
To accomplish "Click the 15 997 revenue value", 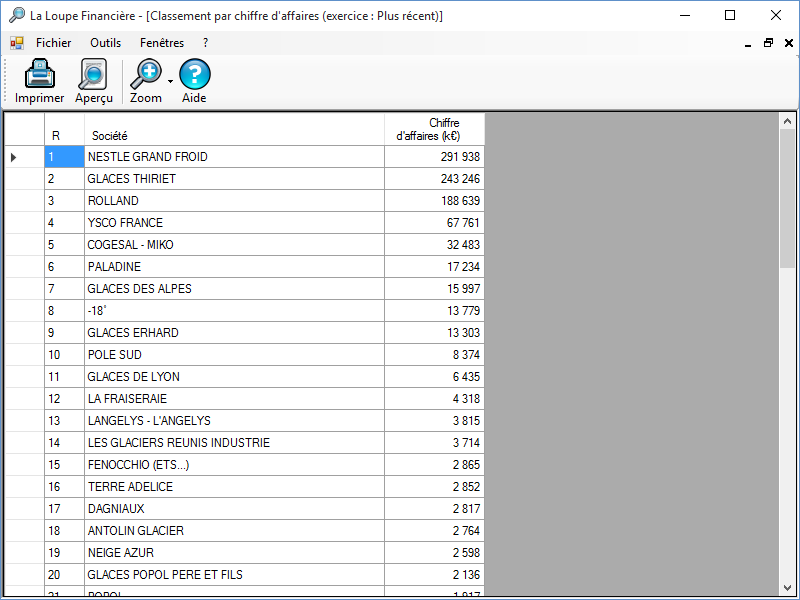I will [463, 289].
